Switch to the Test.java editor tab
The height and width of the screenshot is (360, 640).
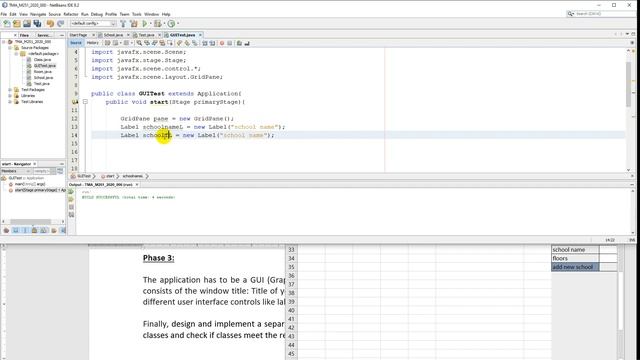[146, 35]
